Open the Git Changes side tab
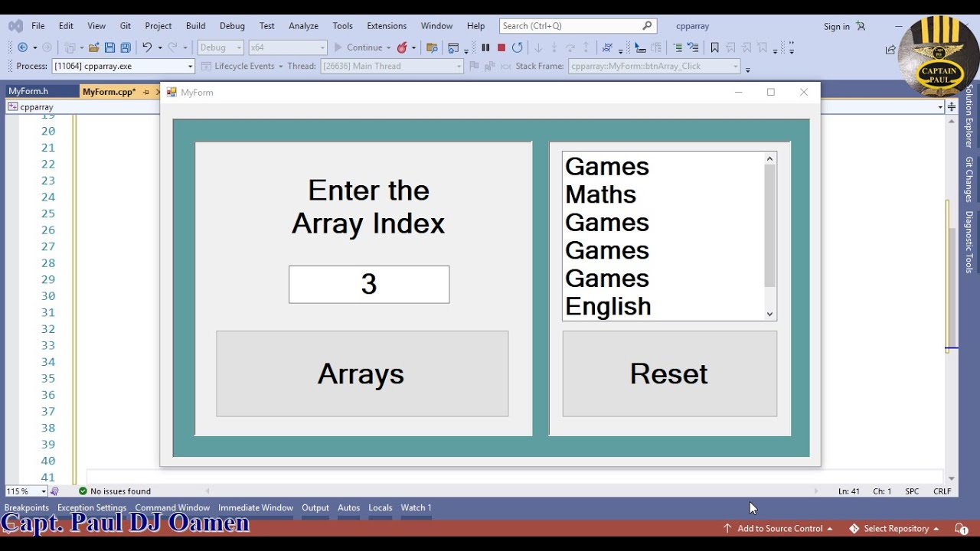980x551 pixels. pyautogui.click(x=969, y=180)
